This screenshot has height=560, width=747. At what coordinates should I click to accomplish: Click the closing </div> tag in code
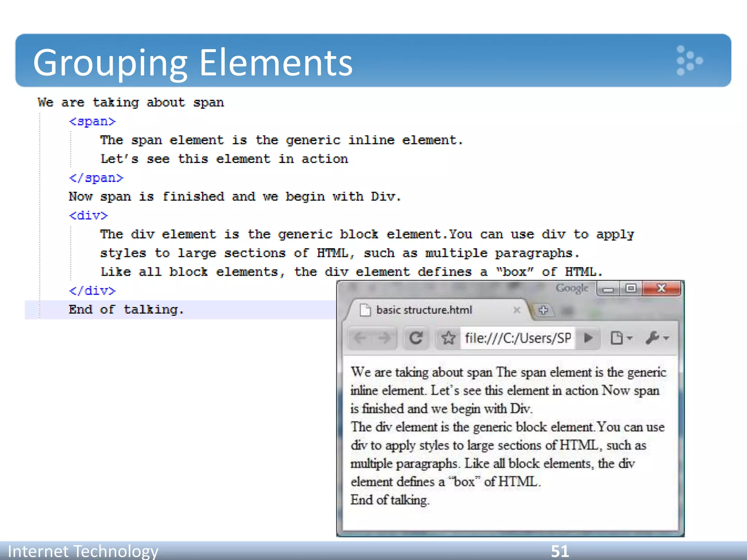(x=92, y=291)
